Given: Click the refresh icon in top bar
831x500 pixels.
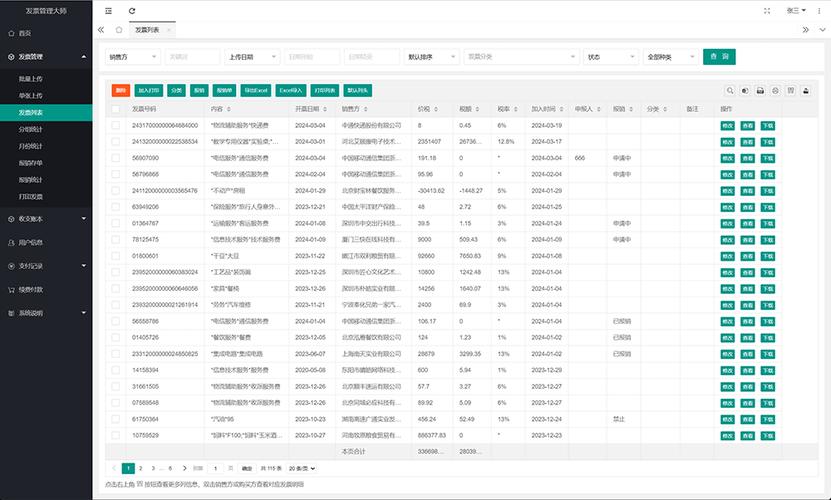Looking at the screenshot, I should pos(132,11).
